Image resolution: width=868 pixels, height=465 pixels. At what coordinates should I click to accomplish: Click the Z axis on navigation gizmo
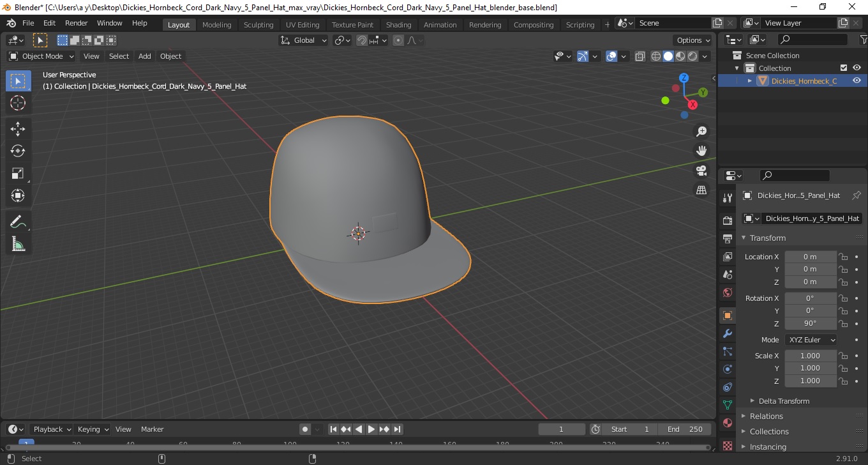684,78
